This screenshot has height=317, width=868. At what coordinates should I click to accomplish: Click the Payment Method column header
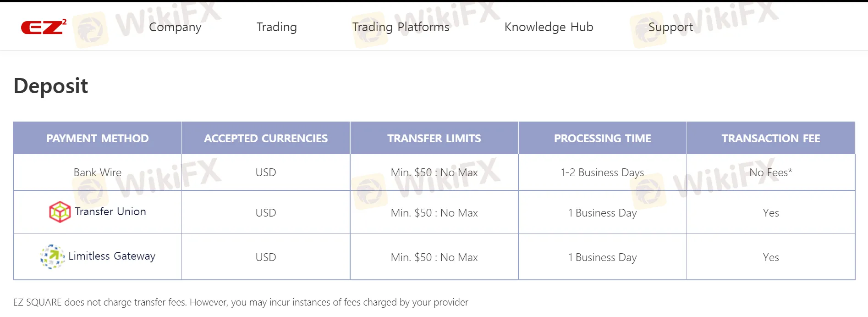point(97,138)
